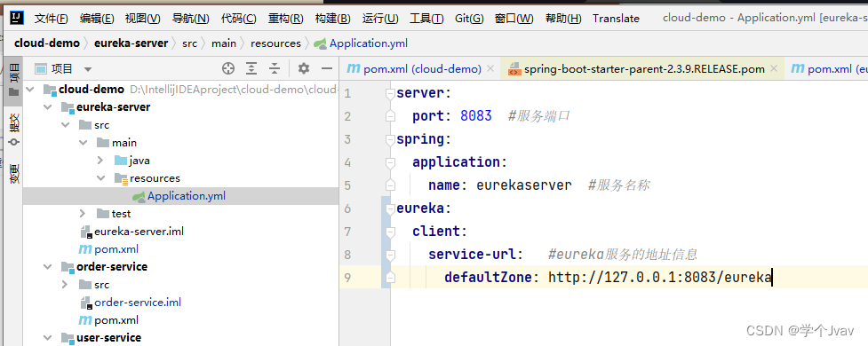Fold the client block at line 7
This screenshot has height=346, width=868.
(x=390, y=232)
